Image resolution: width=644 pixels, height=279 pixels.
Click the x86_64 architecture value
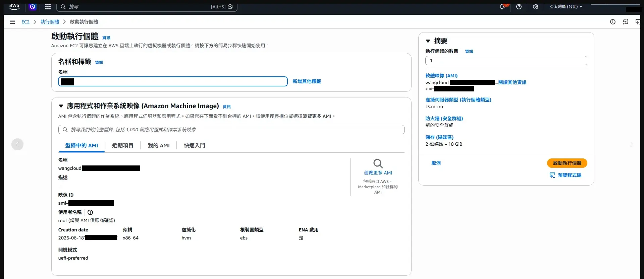point(130,238)
